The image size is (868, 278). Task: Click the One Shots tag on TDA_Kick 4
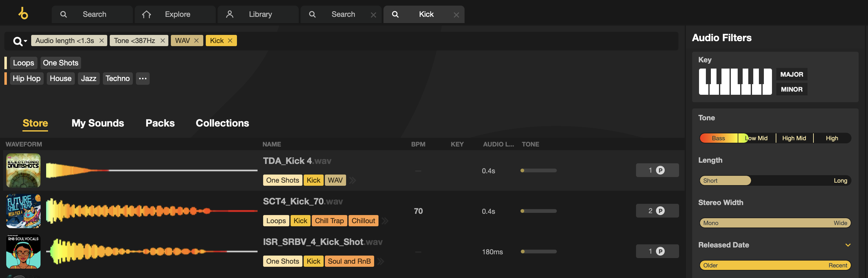282,180
